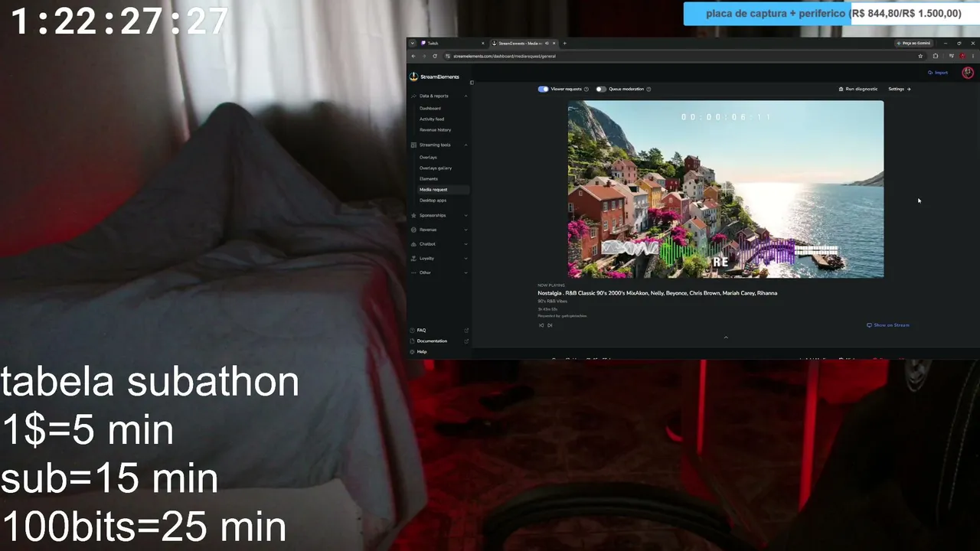Open Activity feed in the sidebar
This screenshot has width=980, height=551.
point(432,119)
